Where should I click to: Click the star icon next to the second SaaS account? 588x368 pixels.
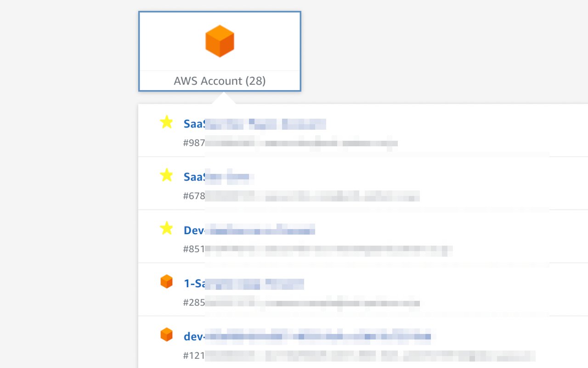[166, 176]
